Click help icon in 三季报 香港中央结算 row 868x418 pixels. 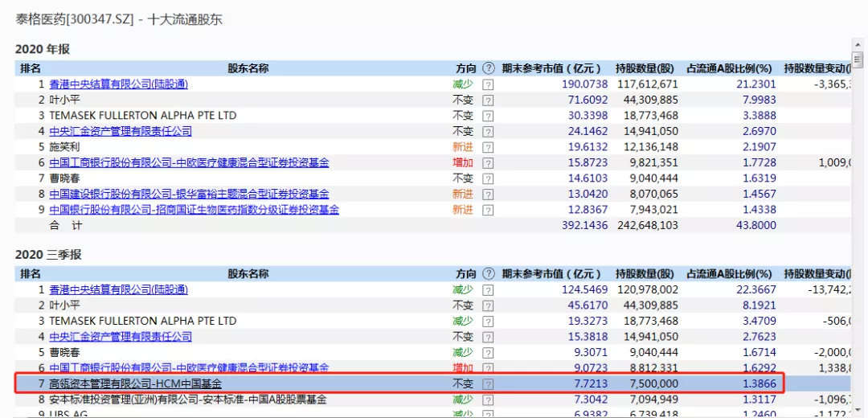488,289
